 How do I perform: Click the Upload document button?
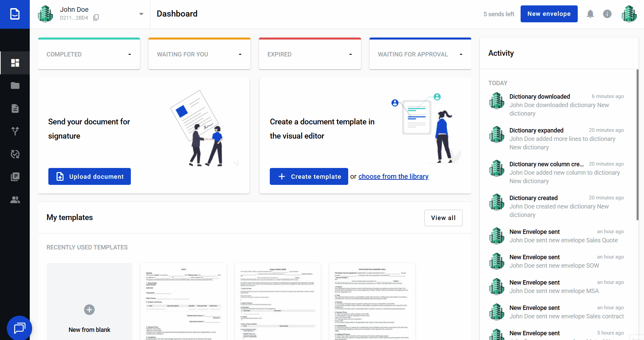click(x=89, y=176)
